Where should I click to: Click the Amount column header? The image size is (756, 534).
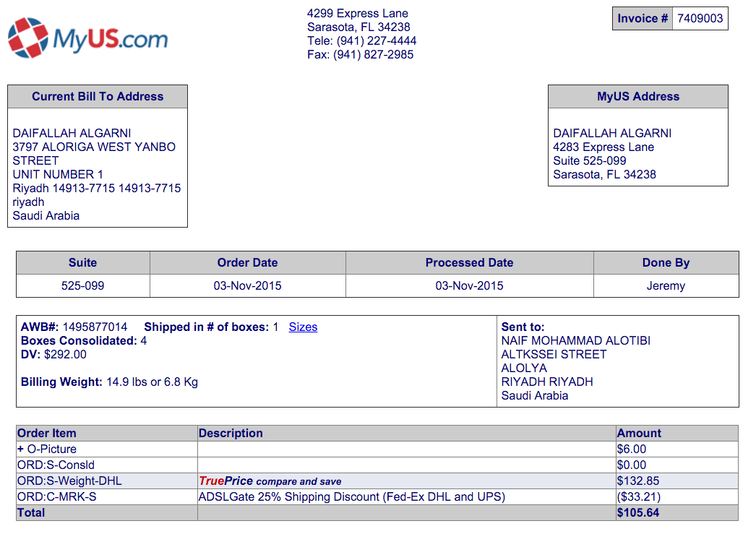point(639,433)
